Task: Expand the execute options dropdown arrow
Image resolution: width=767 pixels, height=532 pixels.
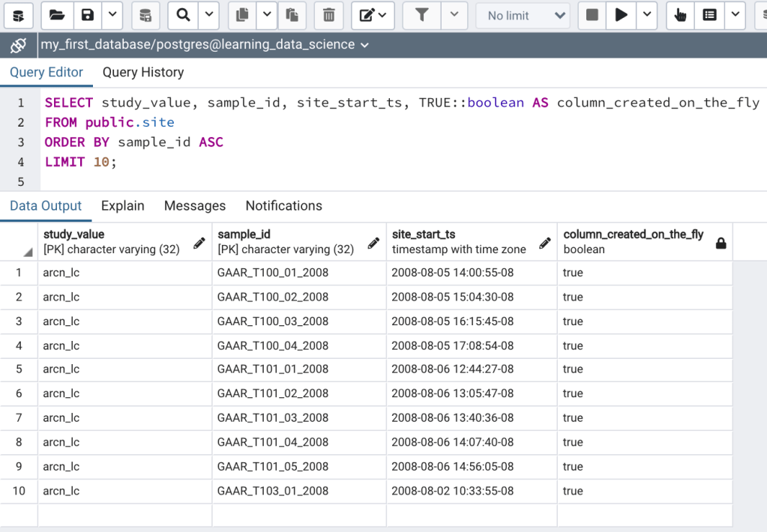Action: [x=646, y=15]
